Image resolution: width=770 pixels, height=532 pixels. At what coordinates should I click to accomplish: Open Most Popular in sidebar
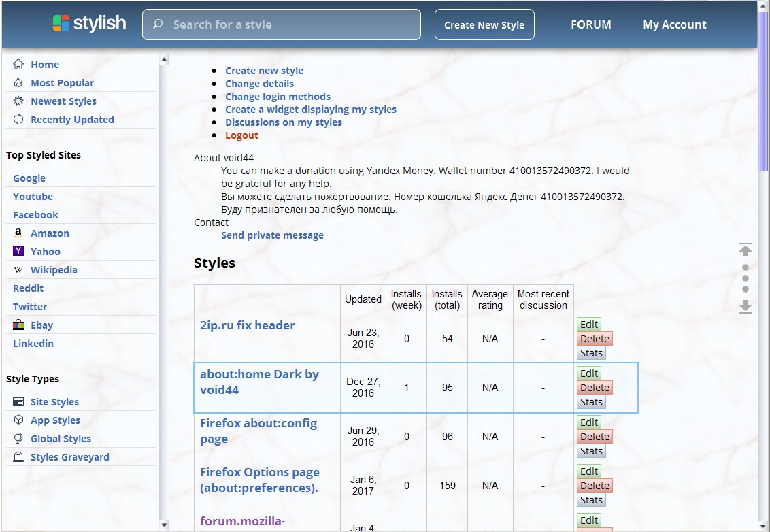tap(62, 83)
